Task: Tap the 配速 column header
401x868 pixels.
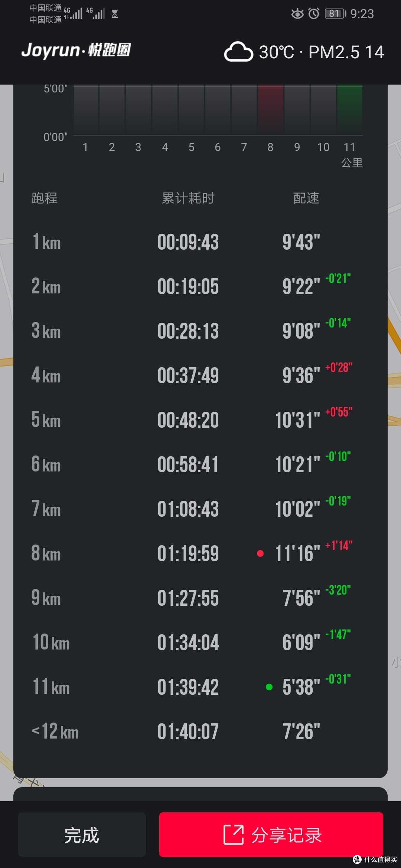Action: pyautogui.click(x=306, y=198)
